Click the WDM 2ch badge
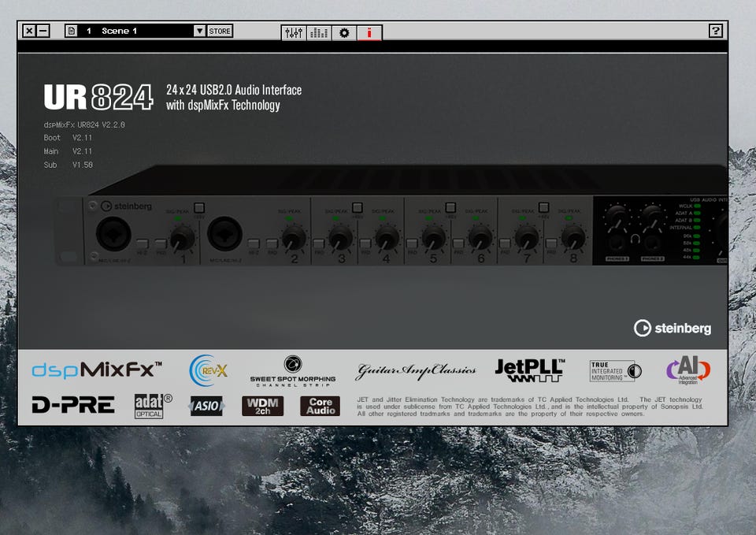Image resolution: width=756 pixels, height=535 pixels. (x=263, y=407)
